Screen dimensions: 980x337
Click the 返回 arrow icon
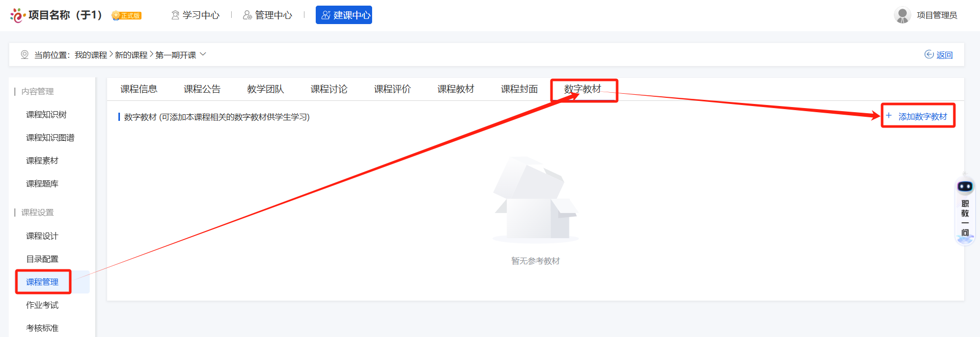pos(929,55)
